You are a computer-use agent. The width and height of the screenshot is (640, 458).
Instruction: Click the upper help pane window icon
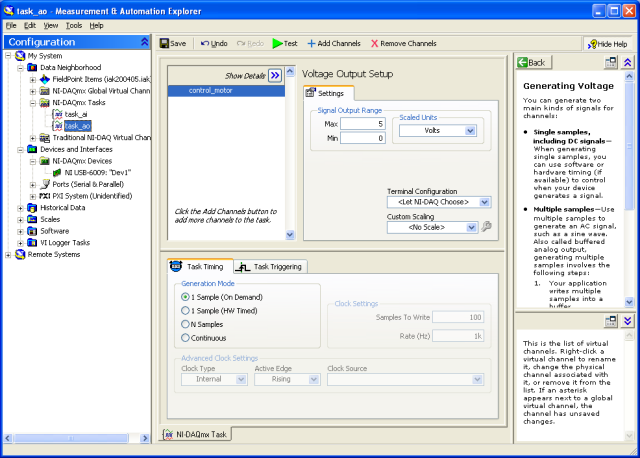[x=611, y=62]
